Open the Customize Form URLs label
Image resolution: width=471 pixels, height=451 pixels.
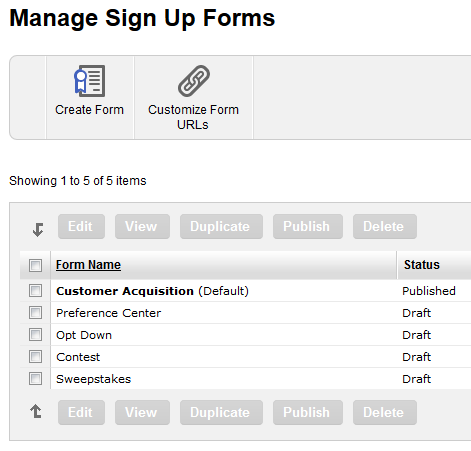pyautogui.click(x=193, y=117)
